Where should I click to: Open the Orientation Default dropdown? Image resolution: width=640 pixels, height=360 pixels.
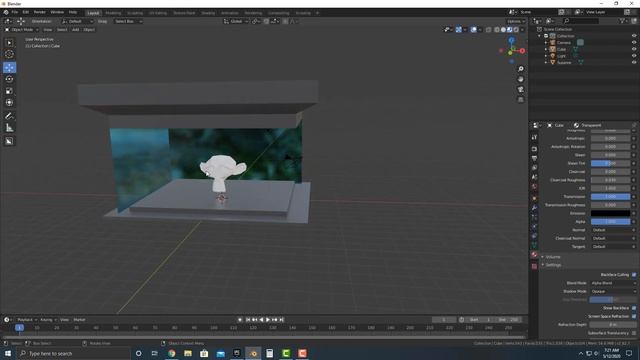click(x=77, y=21)
